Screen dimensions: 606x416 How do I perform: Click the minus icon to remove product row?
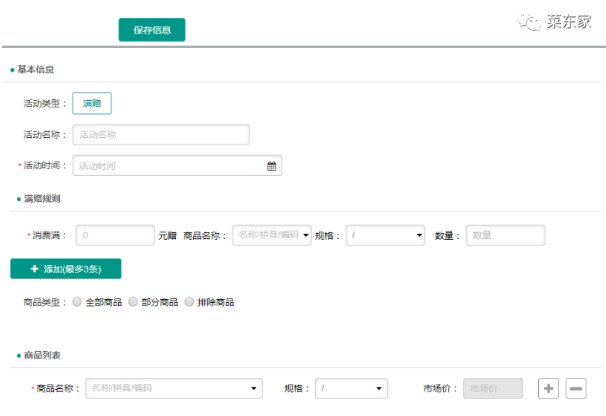click(x=575, y=388)
